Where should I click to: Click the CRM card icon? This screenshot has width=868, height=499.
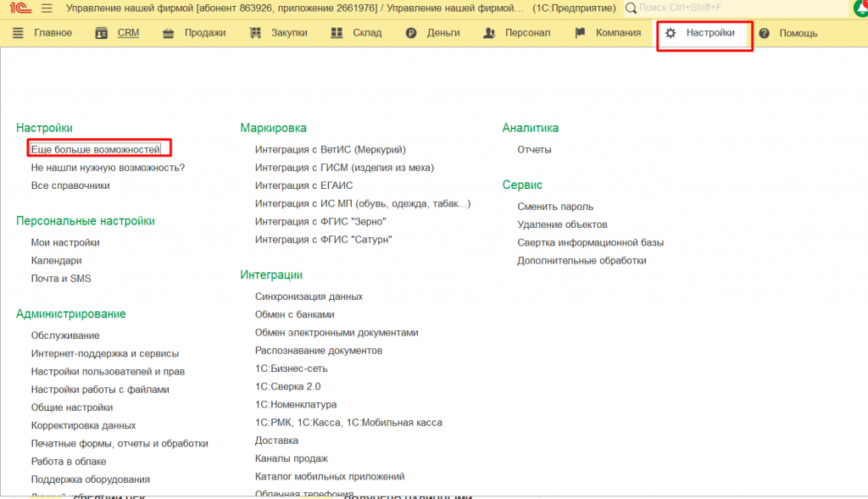102,33
